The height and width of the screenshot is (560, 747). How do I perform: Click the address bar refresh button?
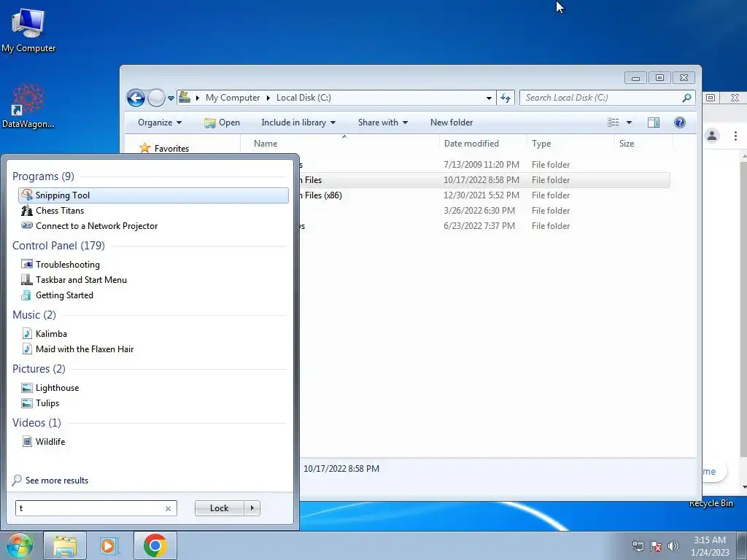tap(506, 98)
